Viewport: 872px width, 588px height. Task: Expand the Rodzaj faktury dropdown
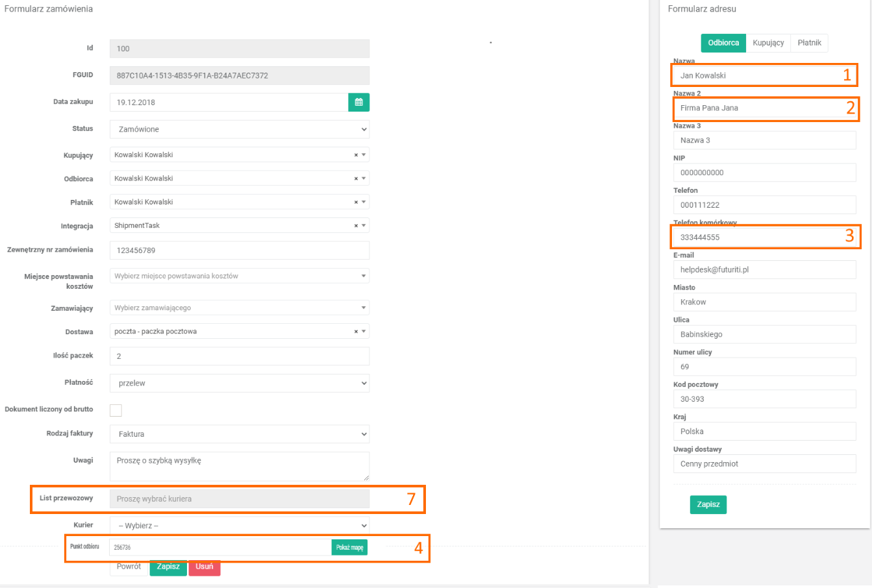(239, 434)
